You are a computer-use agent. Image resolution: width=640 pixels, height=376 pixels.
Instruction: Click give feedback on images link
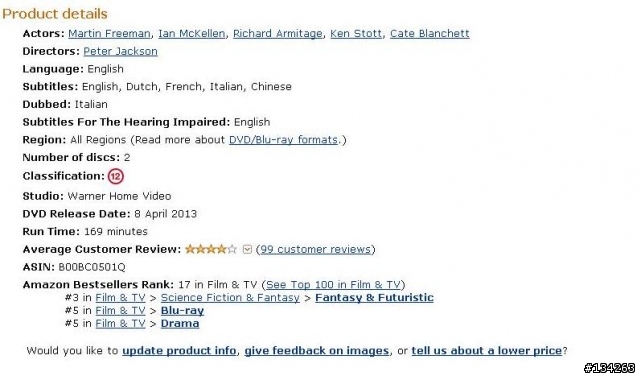pyautogui.click(x=316, y=351)
